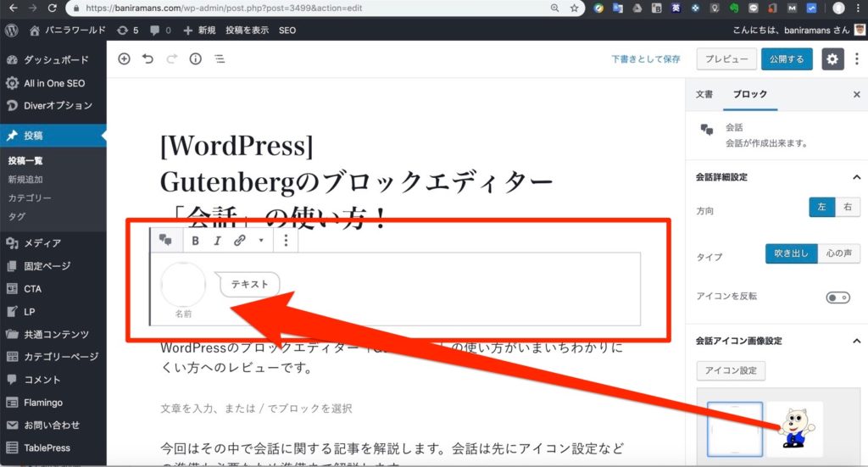This screenshot has width=868, height=467.
Task: Apply bold formatting in block toolbar
Action: [195, 241]
